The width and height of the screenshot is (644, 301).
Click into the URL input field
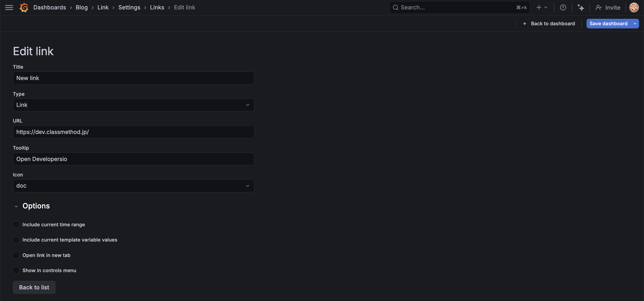(x=133, y=132)
